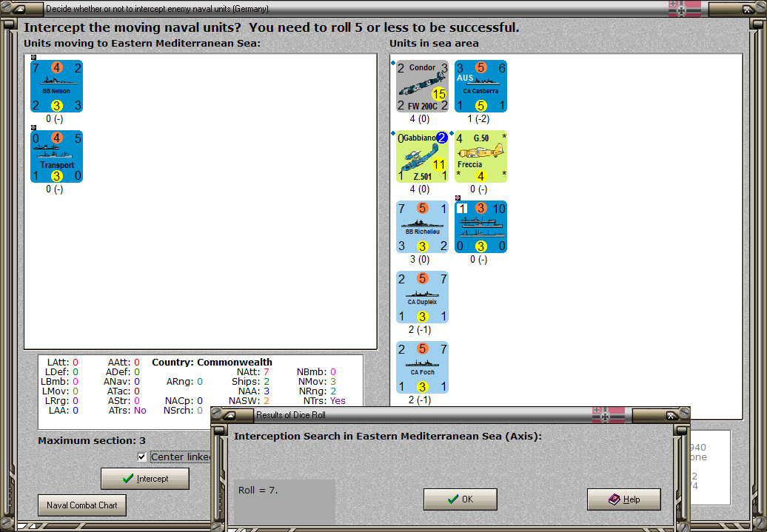Viewport: 767px width, 532px height.
Task: Click the 'Roll = 7.' result text
Action: click(x=258, y=490)
